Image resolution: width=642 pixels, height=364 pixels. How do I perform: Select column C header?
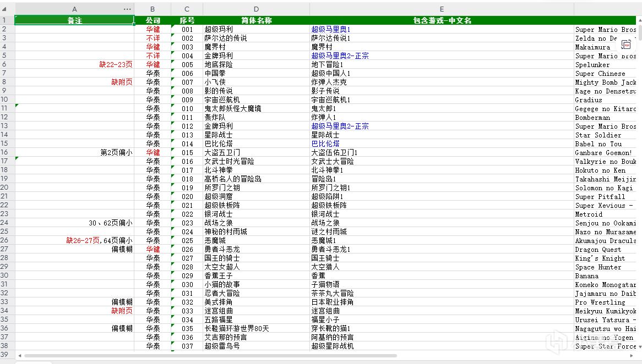(x=187, y=9)
